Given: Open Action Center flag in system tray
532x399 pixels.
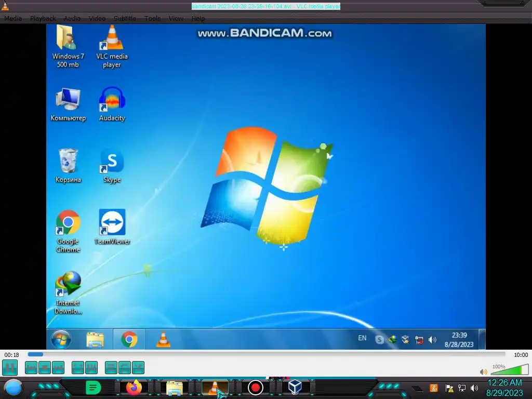Looking at the screenshot, I should (x=449, y=388).
